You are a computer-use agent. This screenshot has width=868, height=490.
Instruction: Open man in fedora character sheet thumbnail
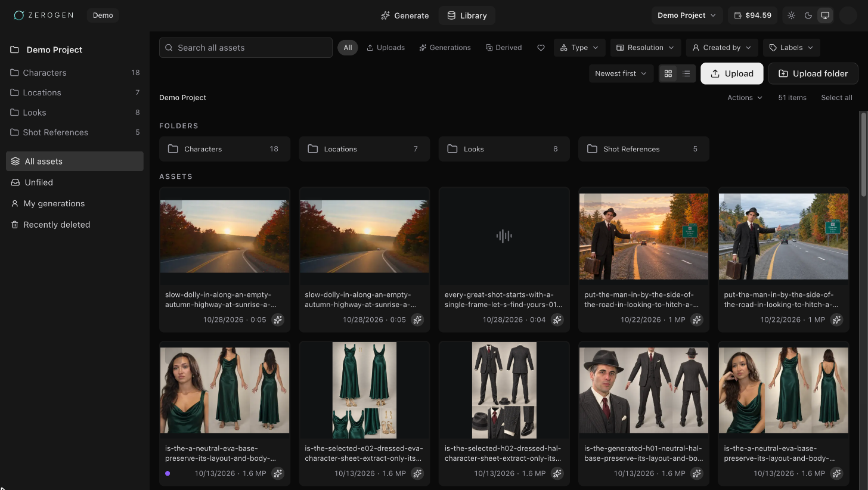644,390
